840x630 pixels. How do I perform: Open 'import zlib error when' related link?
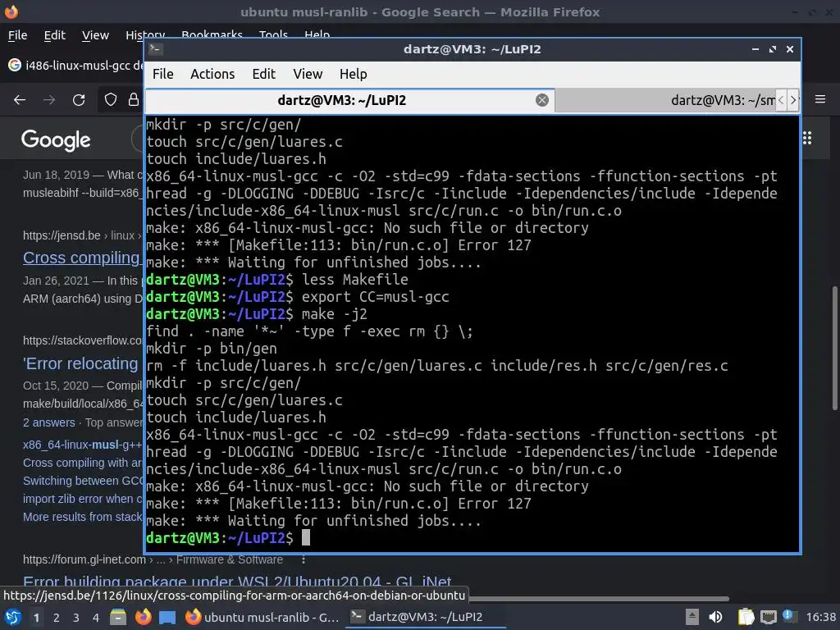[83, 499]
